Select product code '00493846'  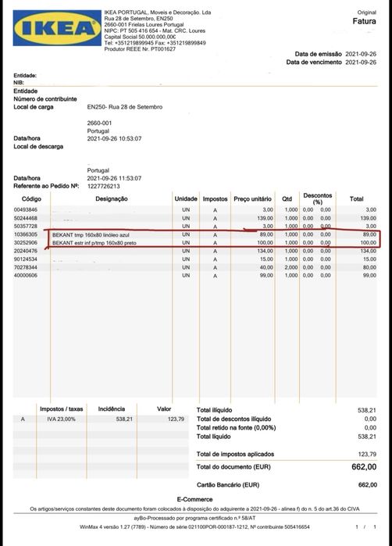26,209
